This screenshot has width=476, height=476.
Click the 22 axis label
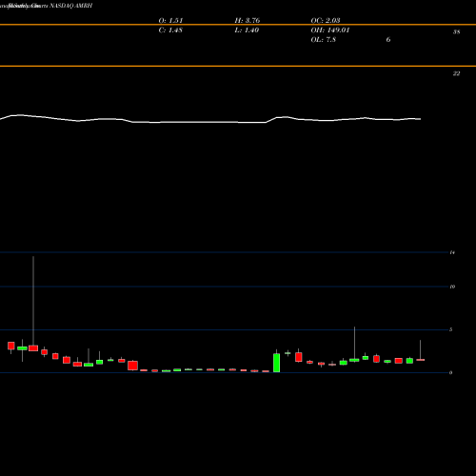pos(456,73)
